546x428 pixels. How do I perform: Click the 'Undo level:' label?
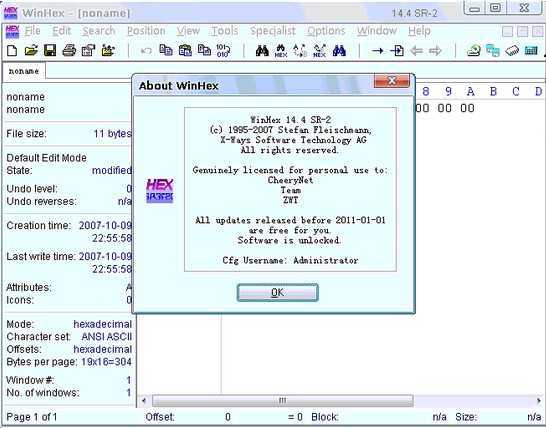pos(32,189)
